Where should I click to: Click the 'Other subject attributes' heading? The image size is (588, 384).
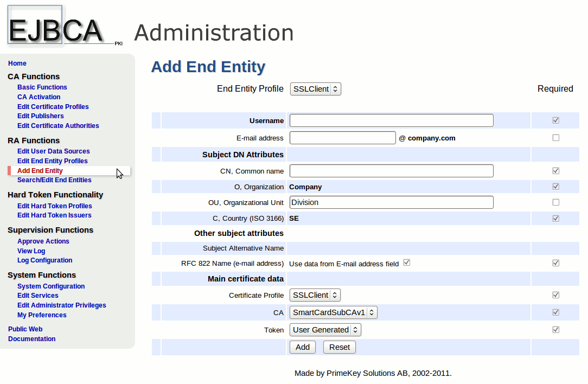point(239,233)
